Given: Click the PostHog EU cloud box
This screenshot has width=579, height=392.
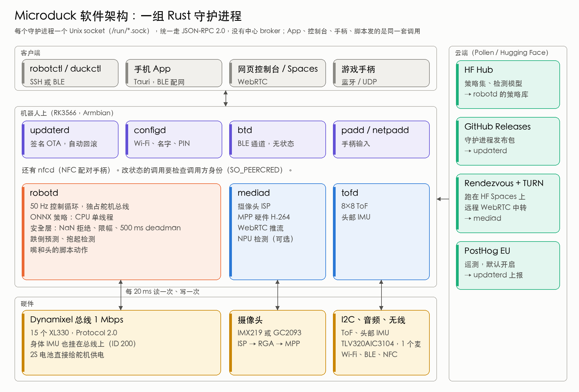Looking at the screenshot, I should (x=508, y=266).
